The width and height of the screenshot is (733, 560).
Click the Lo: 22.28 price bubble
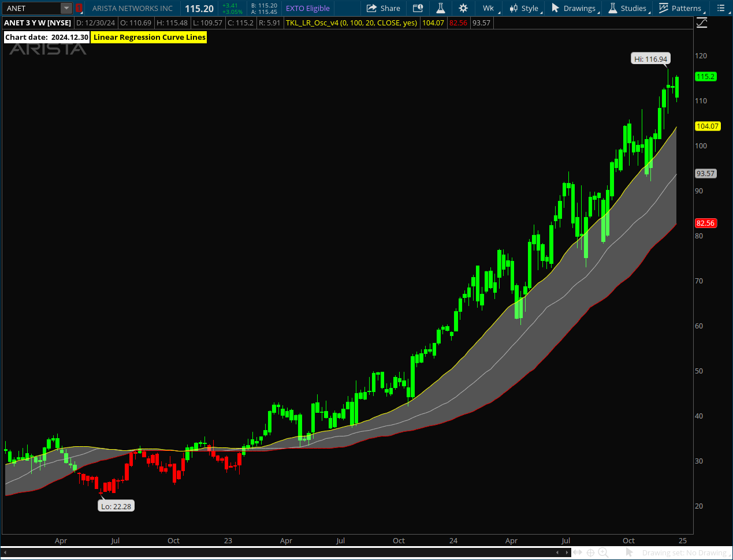coord(116,506)
